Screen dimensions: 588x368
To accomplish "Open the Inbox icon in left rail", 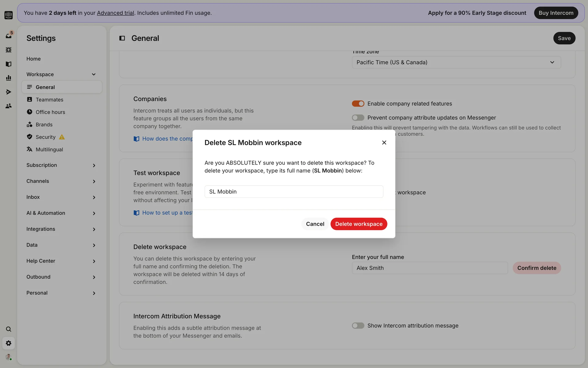I will click(x=9, y=36).
